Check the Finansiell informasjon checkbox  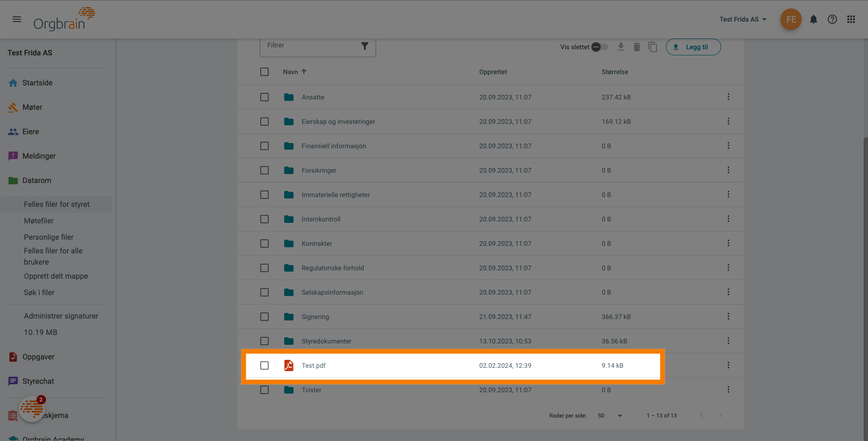(x=264, y=146)
